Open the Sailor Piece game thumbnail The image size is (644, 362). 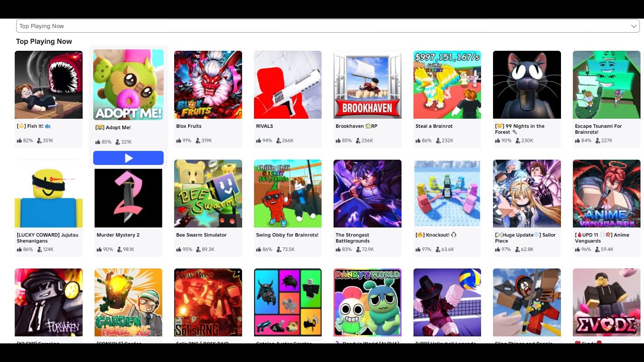(x=527, y=194)
